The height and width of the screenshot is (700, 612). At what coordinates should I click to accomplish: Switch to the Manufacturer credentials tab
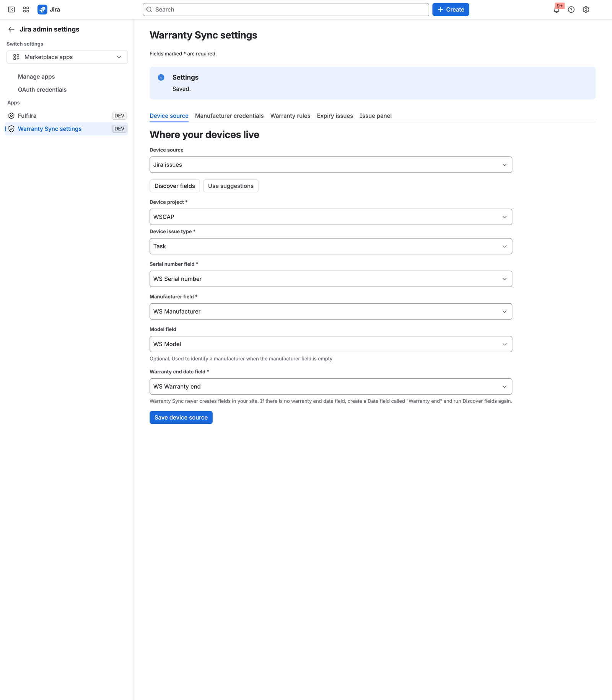point(229,116)
